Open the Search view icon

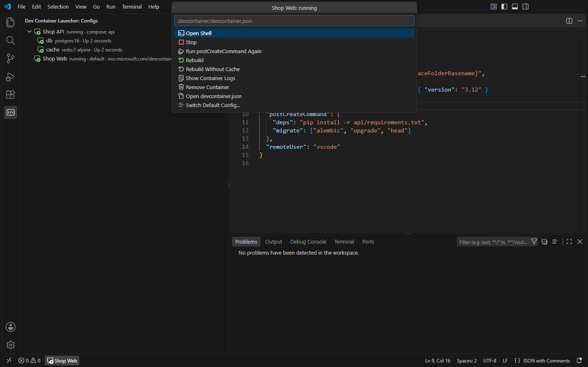11,40
